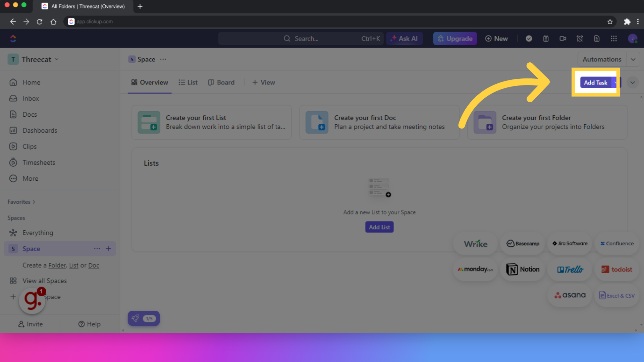Open Space header ellipsis options
Viewport: 644px width, 362px height.
coord(163,59)
